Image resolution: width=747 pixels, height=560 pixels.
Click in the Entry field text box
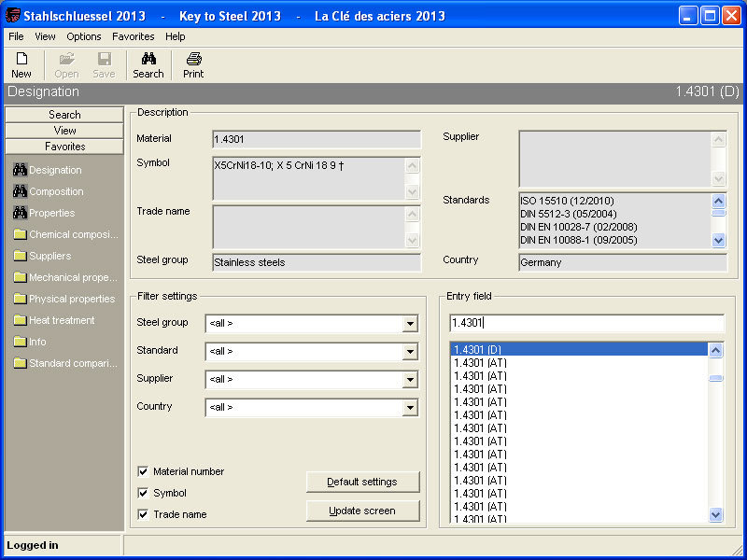coord(586,323)
